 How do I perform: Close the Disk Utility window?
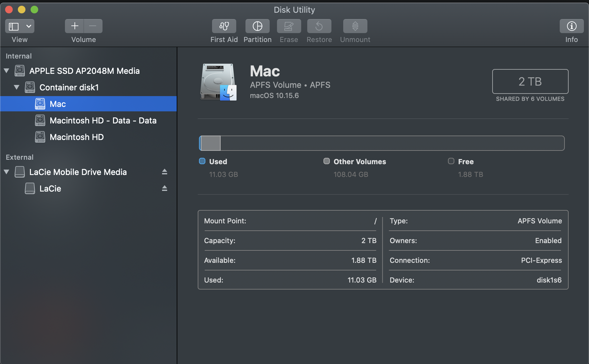(9, 10)
